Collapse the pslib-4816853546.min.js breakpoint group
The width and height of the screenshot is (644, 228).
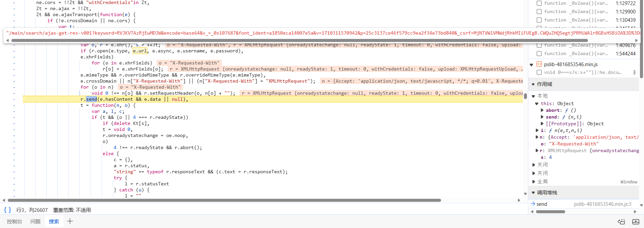531,64
